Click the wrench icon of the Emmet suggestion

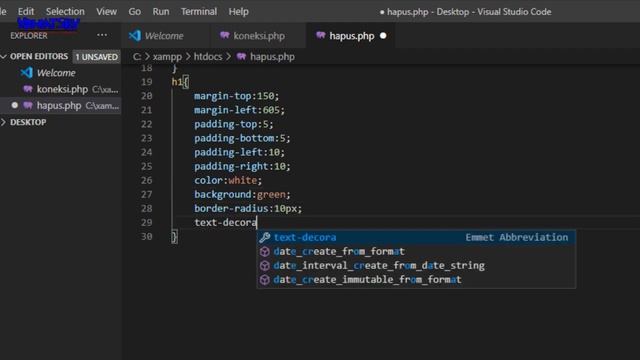pyautogui.click(x=264, y=237)
